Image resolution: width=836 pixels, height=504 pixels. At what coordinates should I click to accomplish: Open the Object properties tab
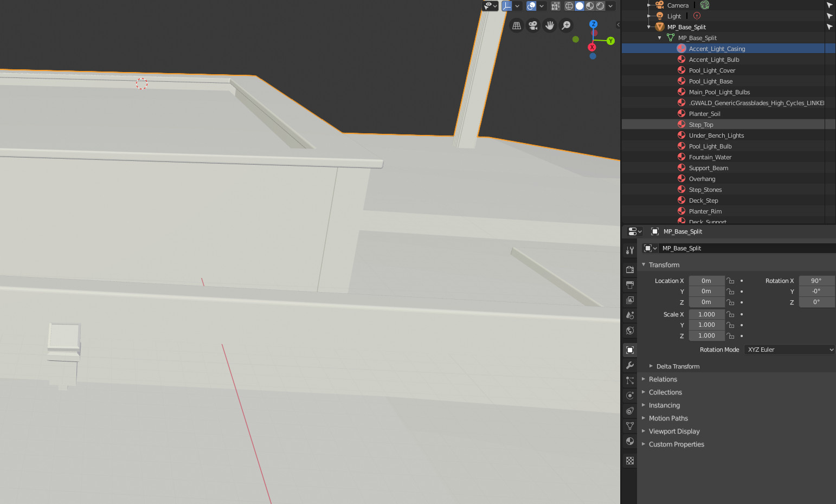pyautogui.click(x=629, y=350)
